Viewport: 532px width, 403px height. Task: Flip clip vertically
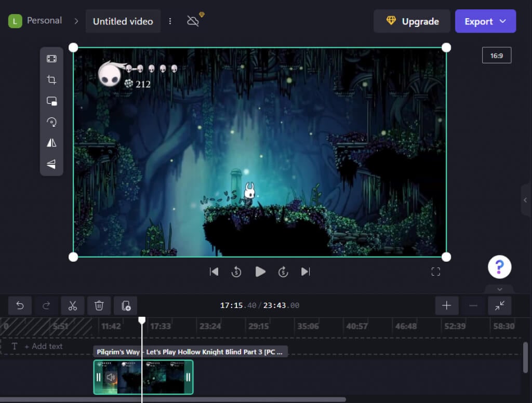pos(51,164)
